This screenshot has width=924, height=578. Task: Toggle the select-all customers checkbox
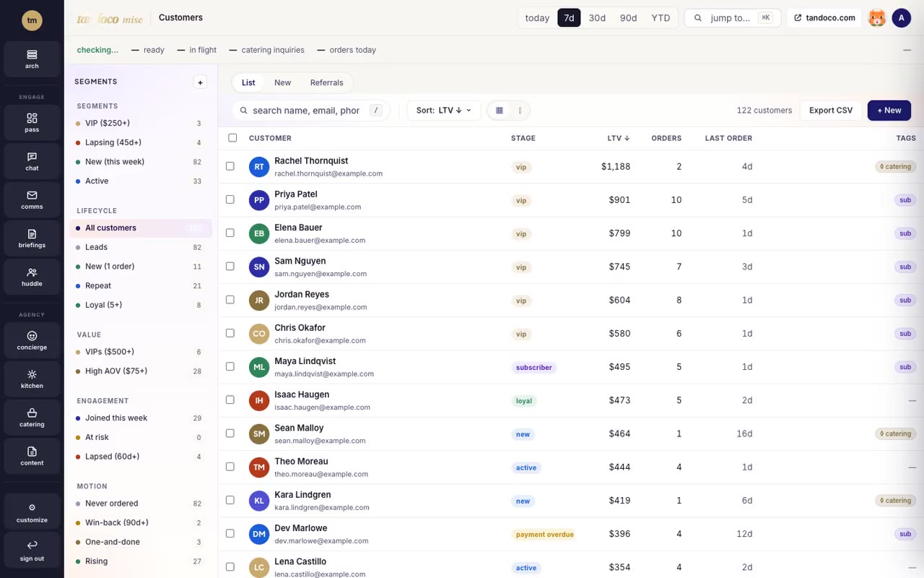click(232, 137)
